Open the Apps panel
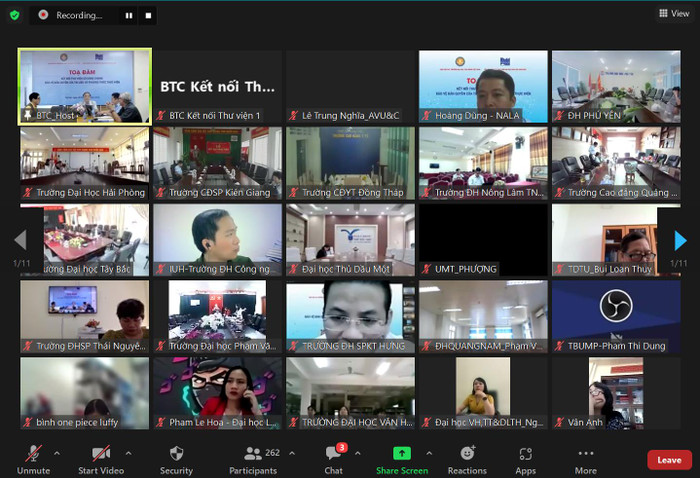 tap(525, 454)
